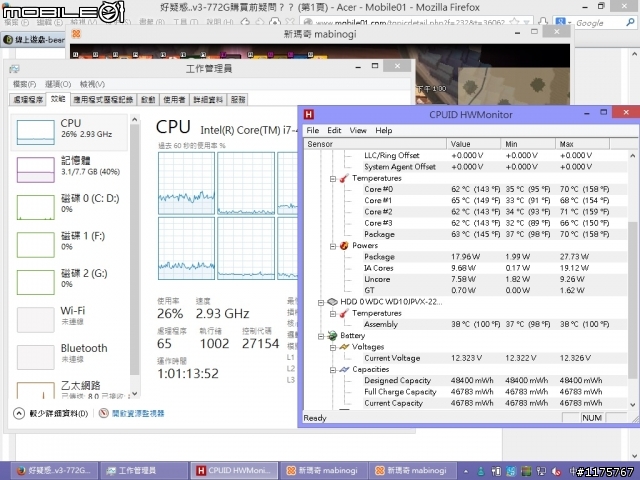Click HWMonitor thermometer icon beside CPU Temperatures

pos(344,178)
